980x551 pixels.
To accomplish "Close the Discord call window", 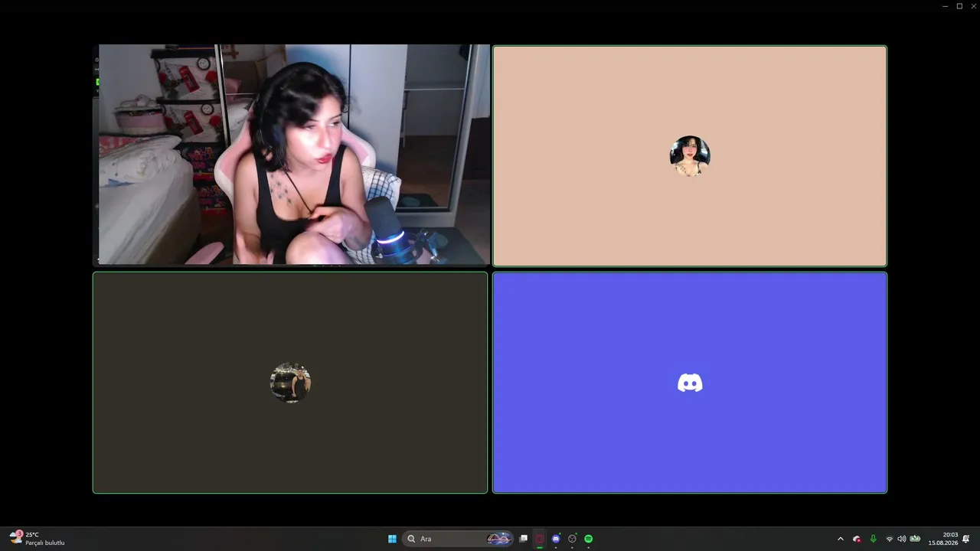I will pos(974,6).
